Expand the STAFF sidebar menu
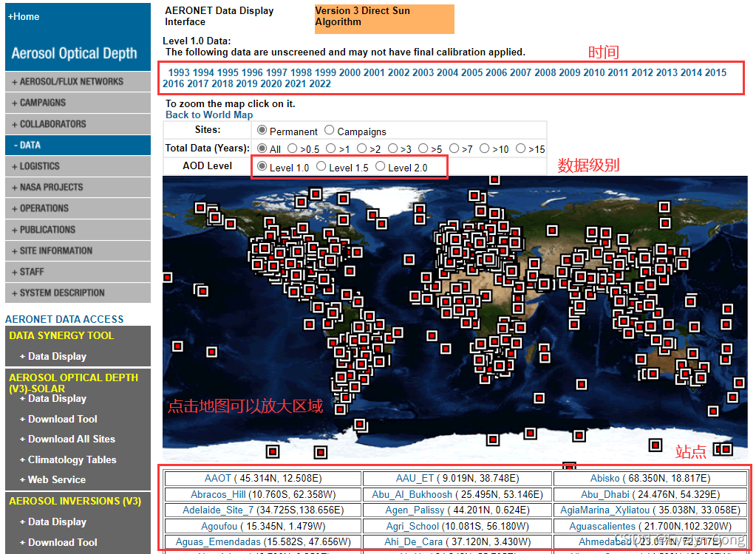756x554 pixels. (78, 272)
